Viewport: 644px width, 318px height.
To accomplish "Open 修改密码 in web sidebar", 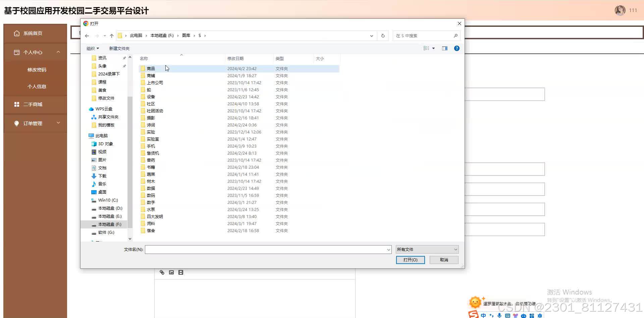I will point(37,70).
